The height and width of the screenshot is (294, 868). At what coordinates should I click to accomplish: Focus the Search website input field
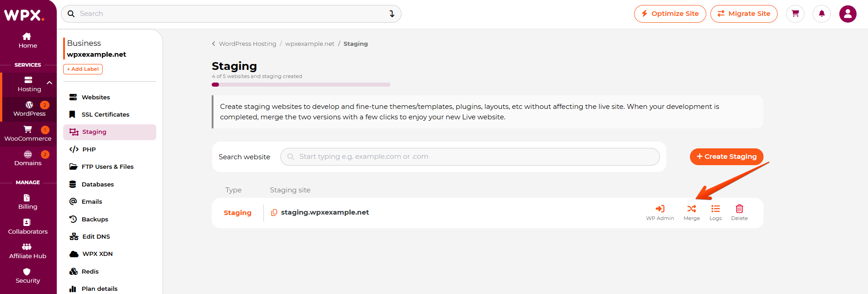470,157
